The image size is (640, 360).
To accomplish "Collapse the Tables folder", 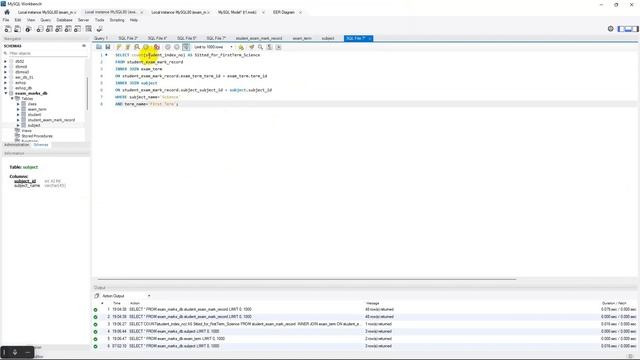I will pyautogui.click(x=12, y=99).
